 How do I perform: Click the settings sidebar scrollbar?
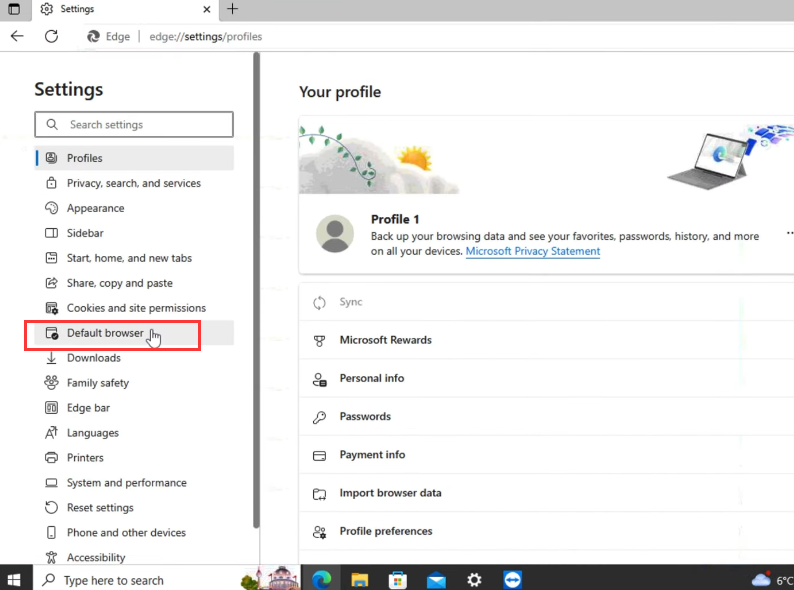pos(257,290)
